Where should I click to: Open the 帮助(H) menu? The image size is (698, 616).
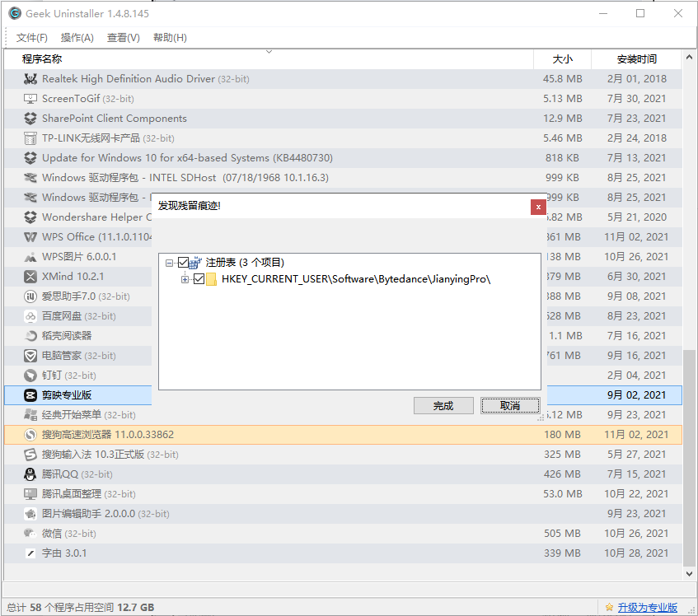170,38
